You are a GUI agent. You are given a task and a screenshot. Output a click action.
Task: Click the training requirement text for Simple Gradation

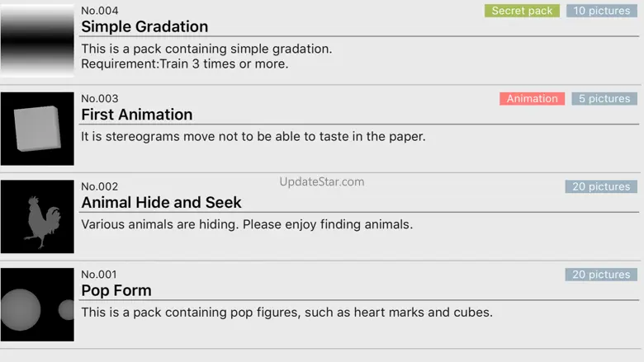[x=185, y=64]
